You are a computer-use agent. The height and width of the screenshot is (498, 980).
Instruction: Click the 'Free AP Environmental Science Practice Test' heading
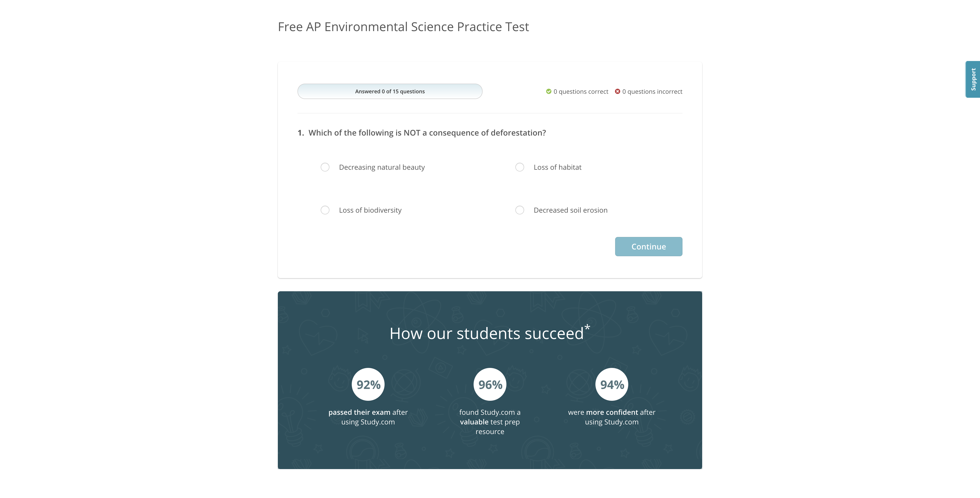point(403,27)
